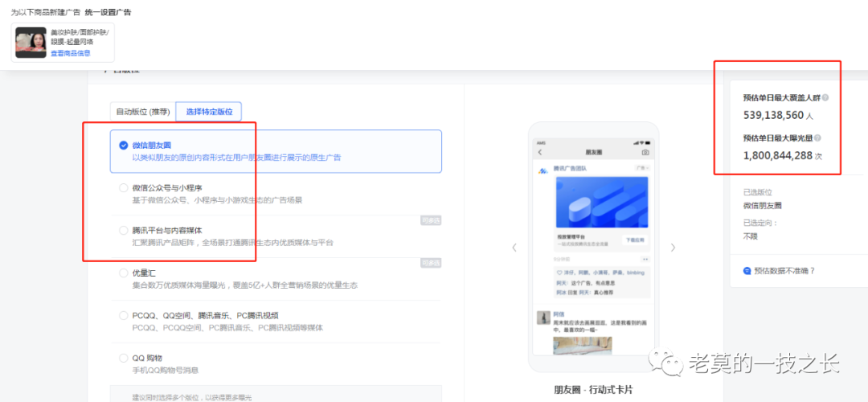Click the product thumbnail image
This screenshot has width=868, height=402.
[x=31, y=43]
